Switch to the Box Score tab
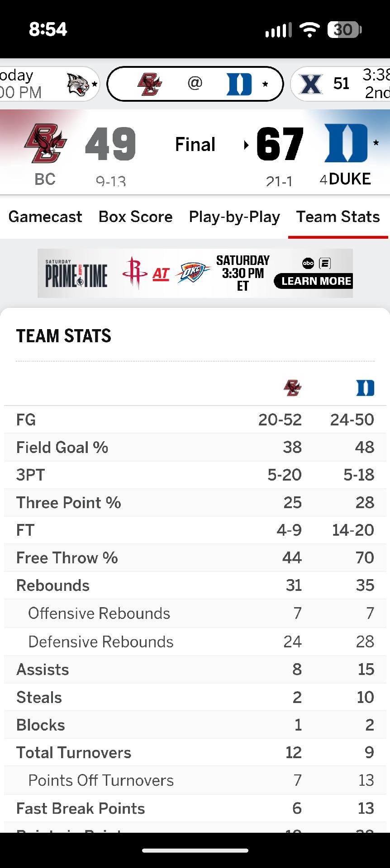This screenshot has height=868, width=390. pyautogui.click(x=135, y=217)
